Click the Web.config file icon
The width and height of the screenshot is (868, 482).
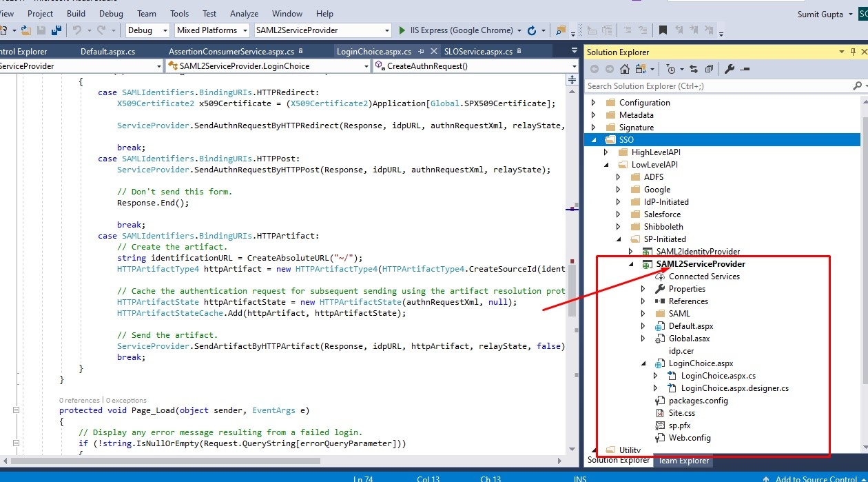(x=660, y=438)
